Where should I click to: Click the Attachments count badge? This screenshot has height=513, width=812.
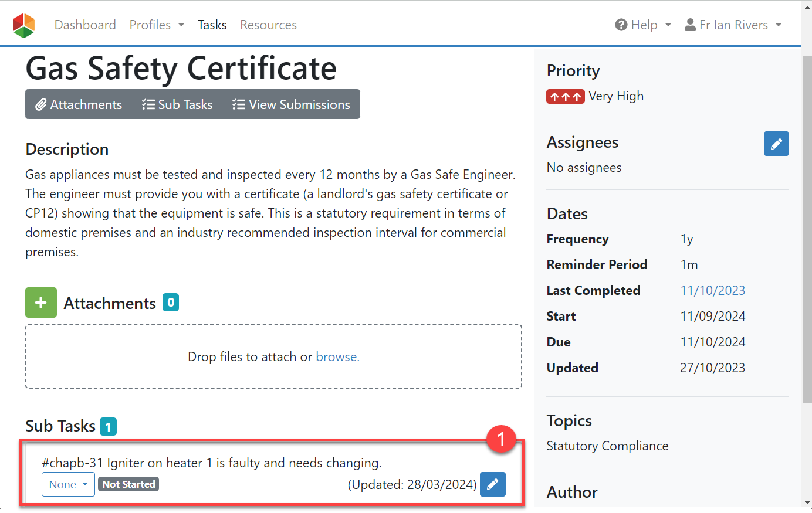point(171,303)
